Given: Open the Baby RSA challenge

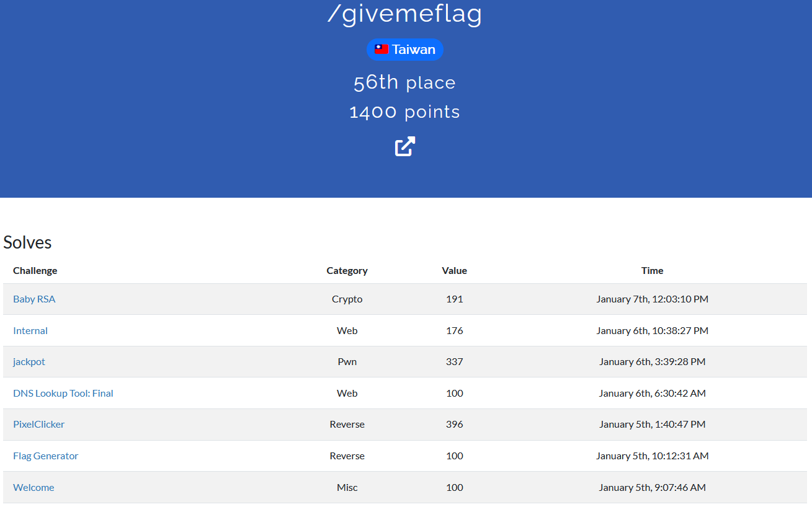Looking at the screenshot, I should coord(34,299).
